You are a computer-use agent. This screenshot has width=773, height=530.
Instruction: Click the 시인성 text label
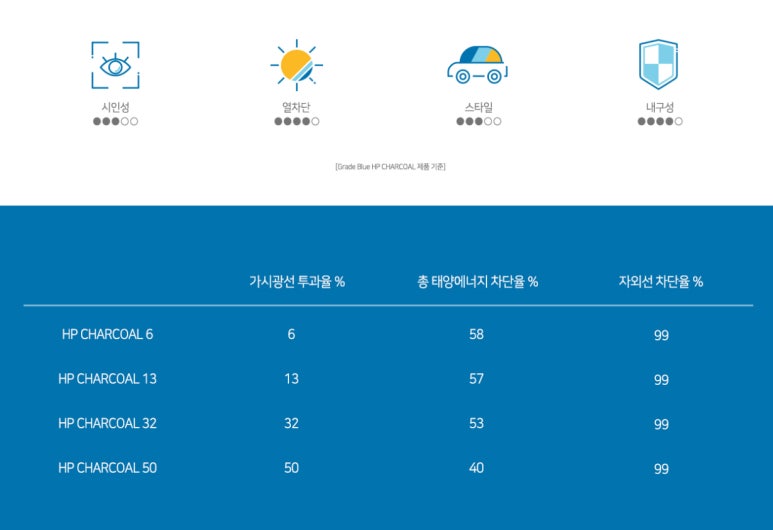(x=115, y=107)
